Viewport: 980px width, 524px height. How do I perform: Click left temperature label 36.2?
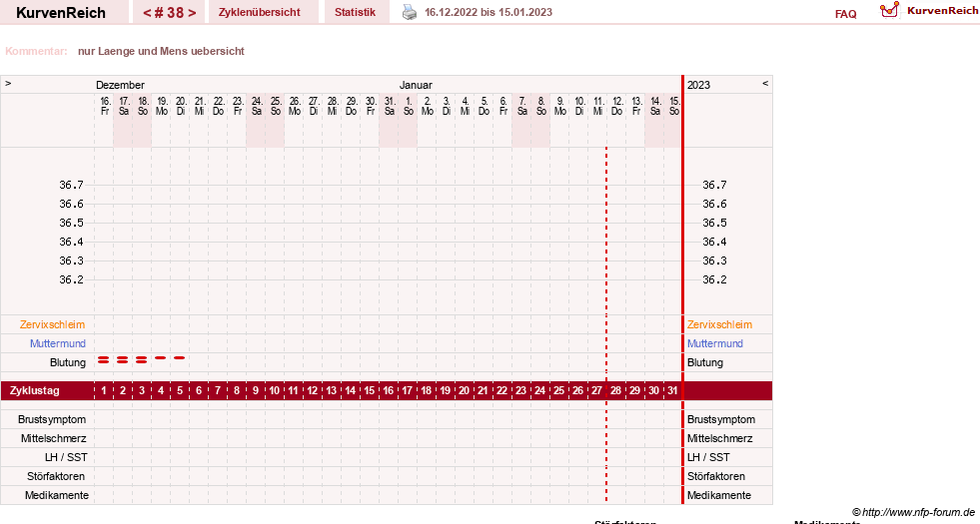[71, 279]
